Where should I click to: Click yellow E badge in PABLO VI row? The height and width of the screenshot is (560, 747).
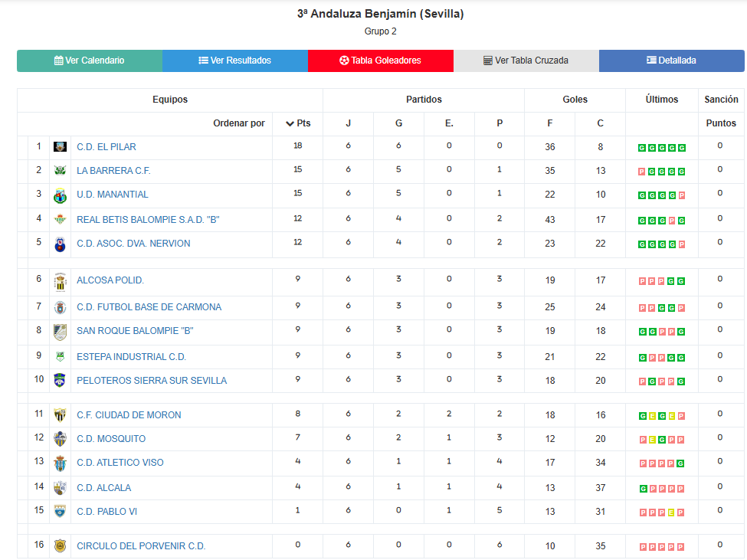coord(671,513)
